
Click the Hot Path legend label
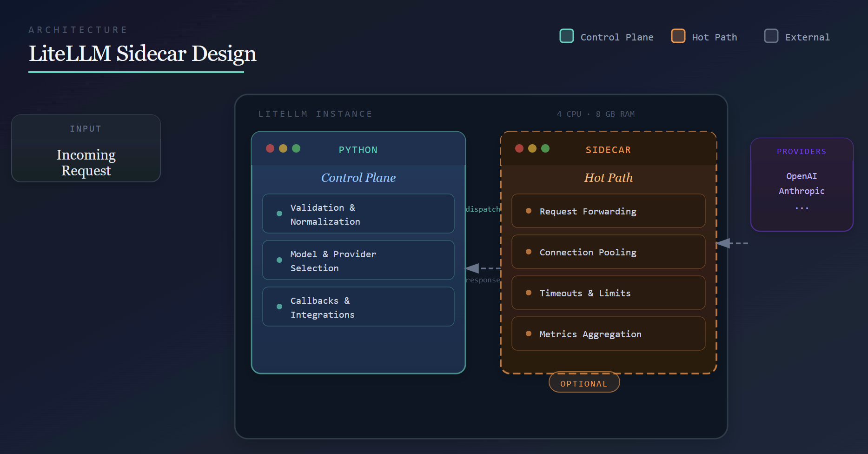coord(715,37)
